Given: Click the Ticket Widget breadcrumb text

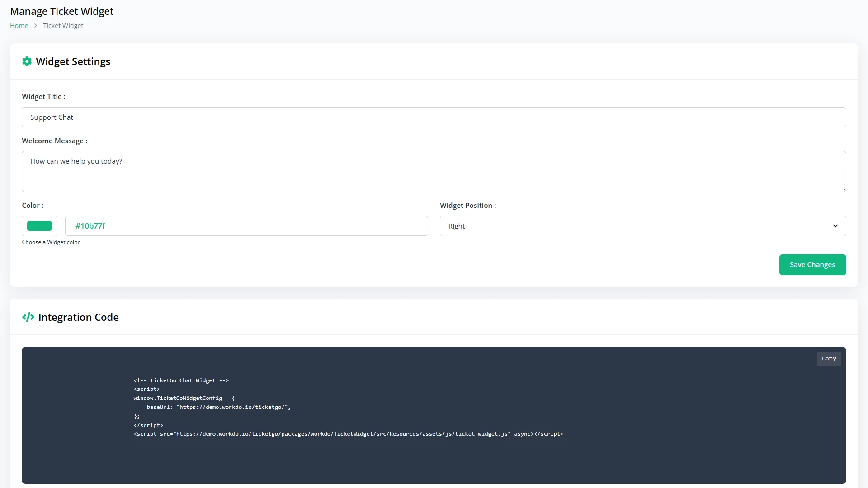Looking at the screenshot, I should (63, 26).
